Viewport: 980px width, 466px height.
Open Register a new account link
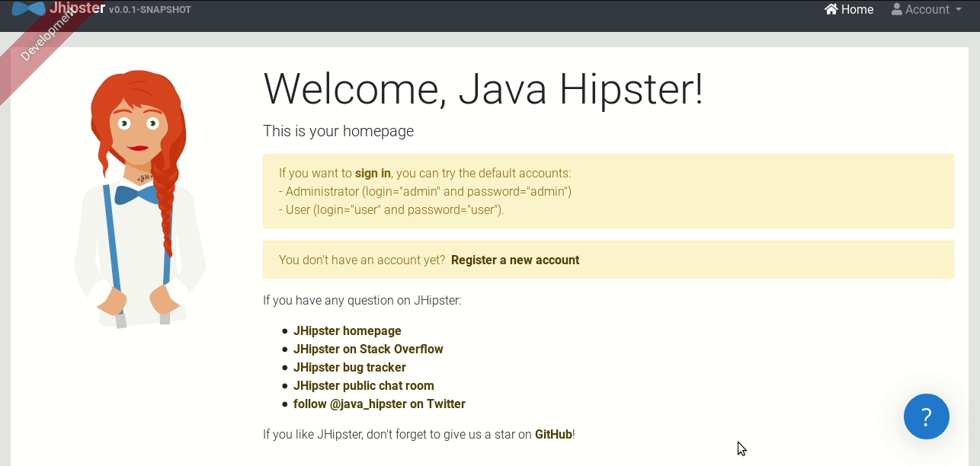click(x=515, y=260)
